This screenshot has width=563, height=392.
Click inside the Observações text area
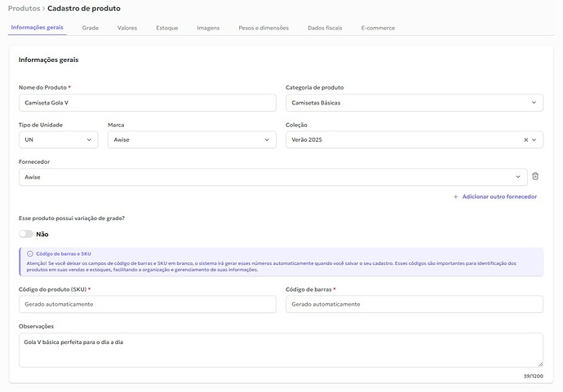(281, 350)
